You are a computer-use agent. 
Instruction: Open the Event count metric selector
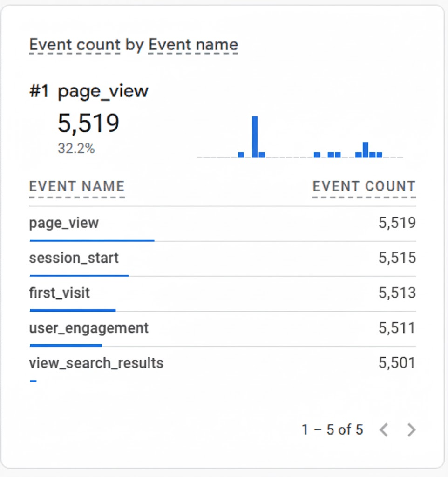pos(75,45)
